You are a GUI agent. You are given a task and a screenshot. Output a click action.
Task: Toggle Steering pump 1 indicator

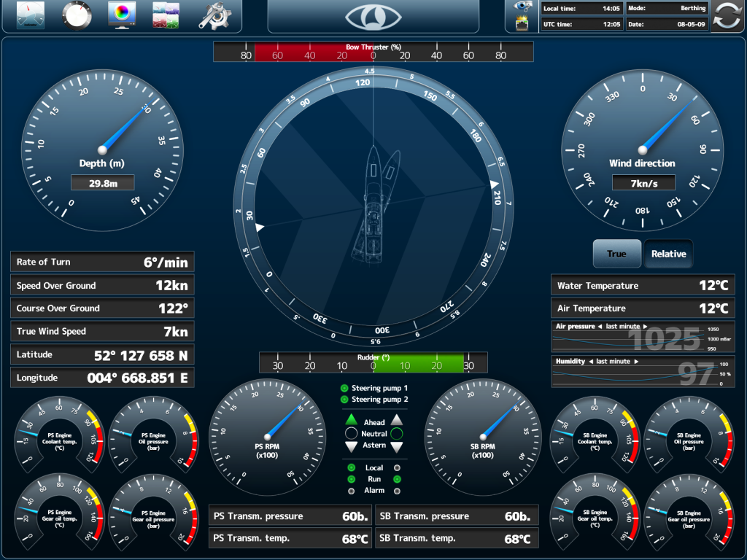(x=344, y=389)
